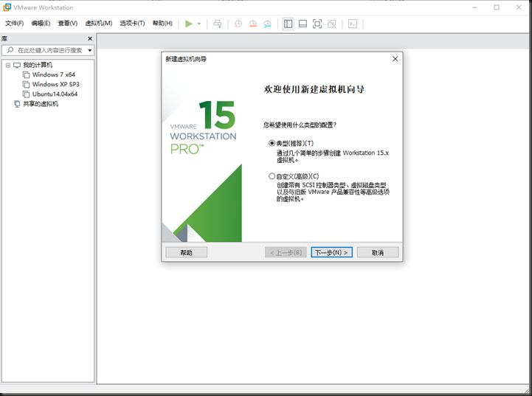Viewport: 532px width, 396px height.
Task: Open the 选项卡(T) menu
Action: (132, 24)
